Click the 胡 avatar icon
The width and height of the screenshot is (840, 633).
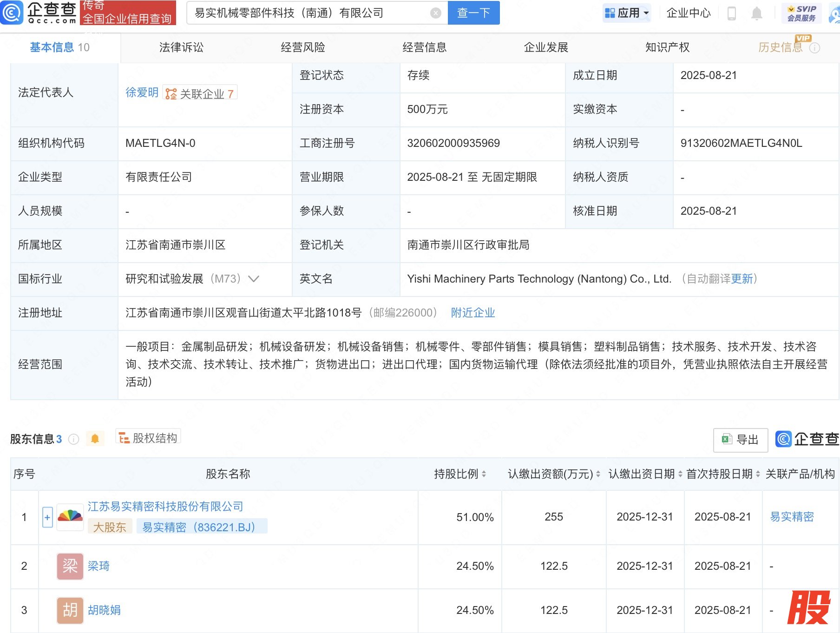[x=70, y=610]
